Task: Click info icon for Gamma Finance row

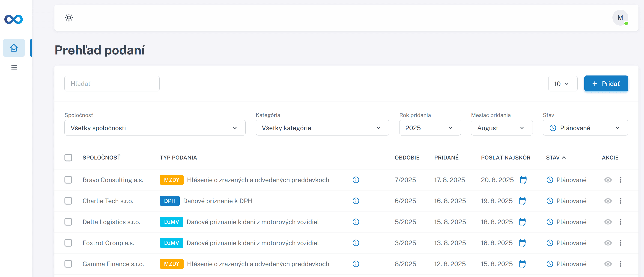Action: (355, 264)
